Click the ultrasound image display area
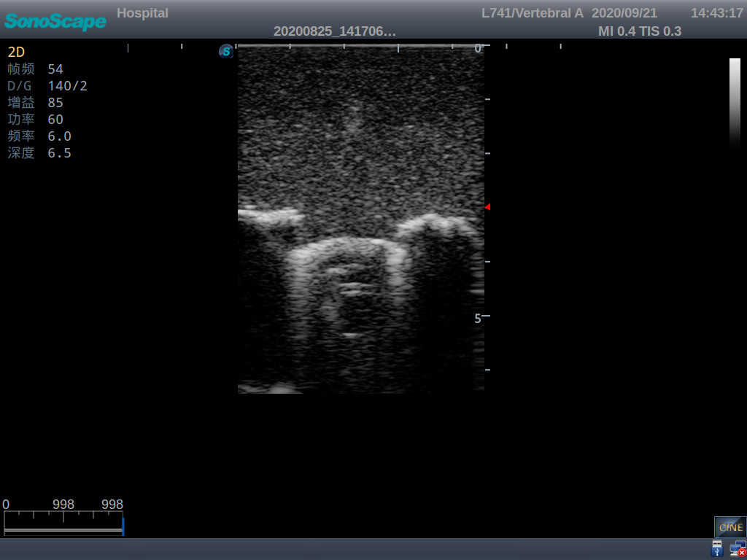 coord(361,219)
